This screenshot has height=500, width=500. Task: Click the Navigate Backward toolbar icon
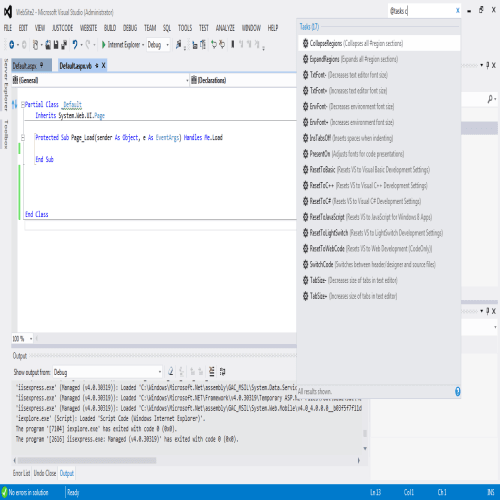click(x=12, y=44)
